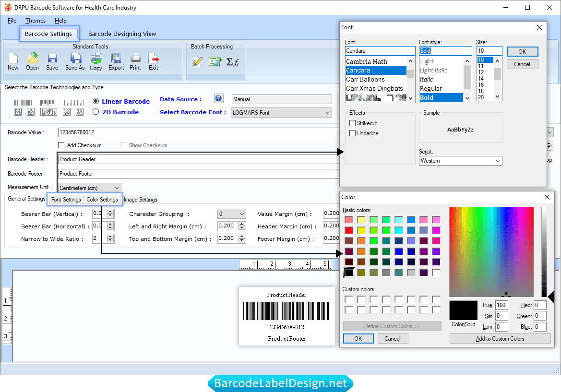
Task: Expand the Script dropdown showing Western
Action: click(461, 161)
